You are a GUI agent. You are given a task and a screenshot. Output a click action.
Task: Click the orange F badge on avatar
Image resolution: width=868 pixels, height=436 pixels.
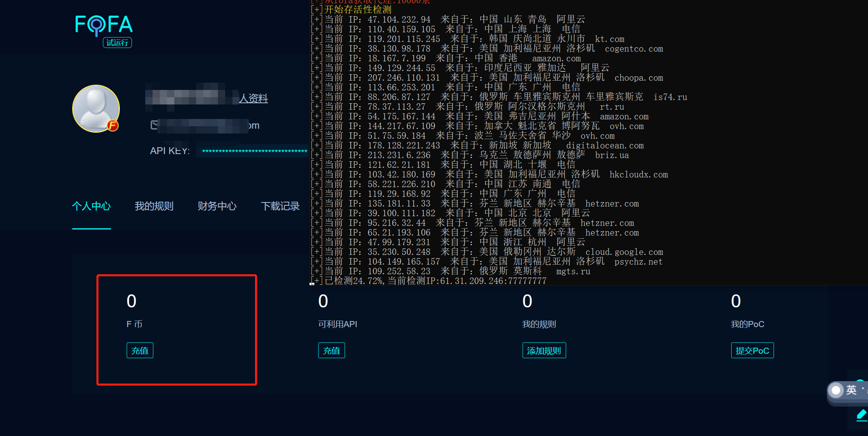[x=113, y=126]
